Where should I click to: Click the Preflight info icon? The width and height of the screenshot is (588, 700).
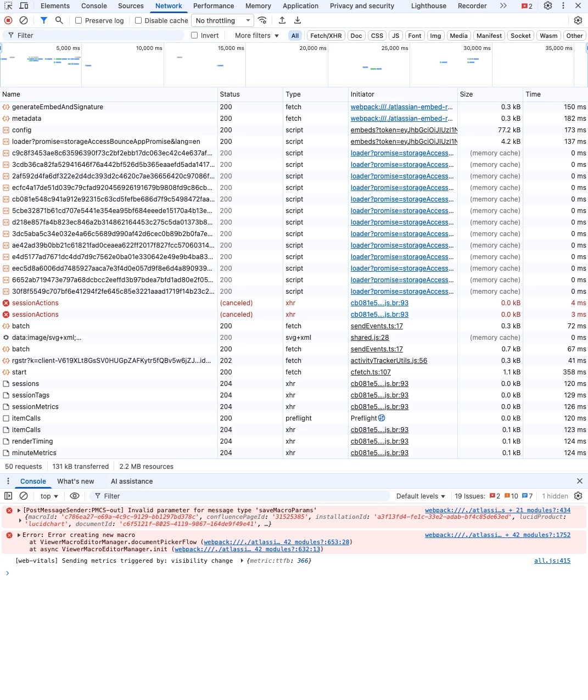pos(382,418)
